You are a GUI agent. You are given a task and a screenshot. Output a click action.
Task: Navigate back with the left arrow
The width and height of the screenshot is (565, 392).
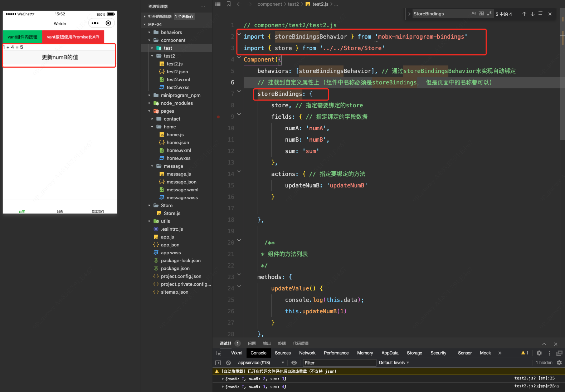coord(239,4)
